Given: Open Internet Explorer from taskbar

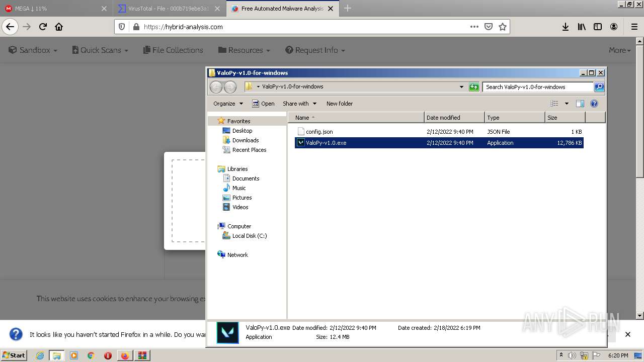Looking at the screenshot, I should (x=40, y=355).
